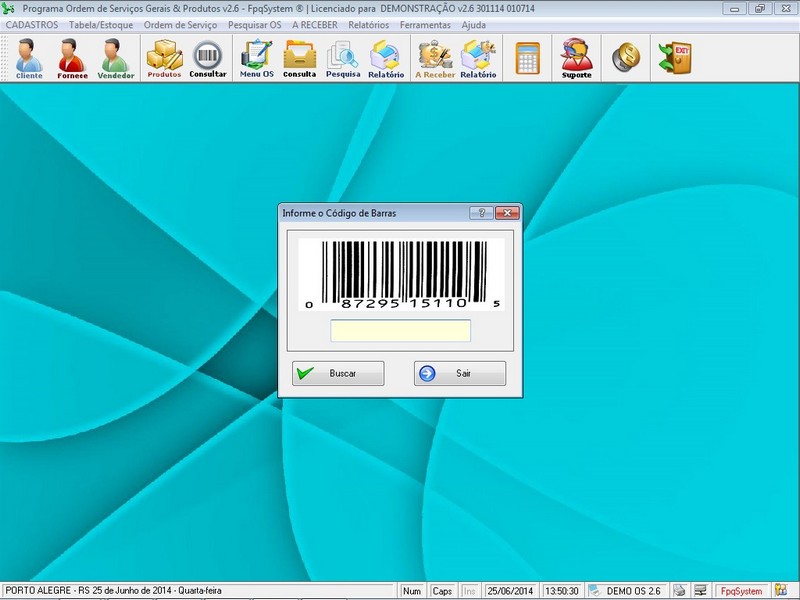
Task: Open the Vendedor icon in toolbar
Action: (x=115, y=58)
